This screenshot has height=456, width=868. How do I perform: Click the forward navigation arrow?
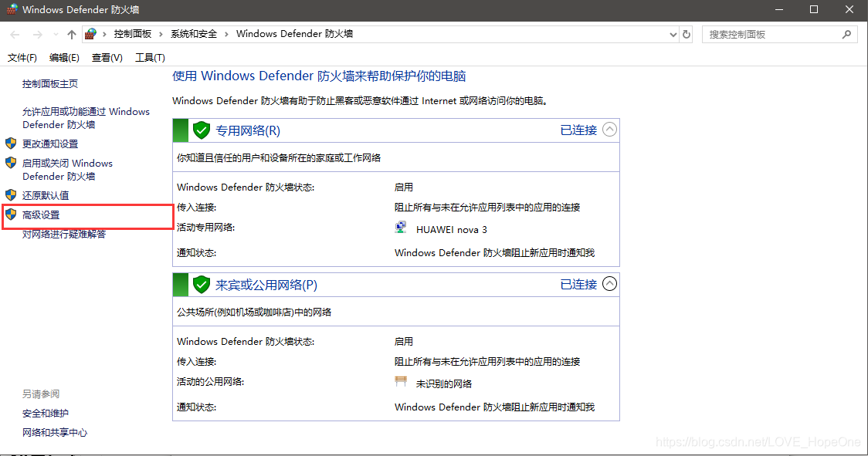37,34
